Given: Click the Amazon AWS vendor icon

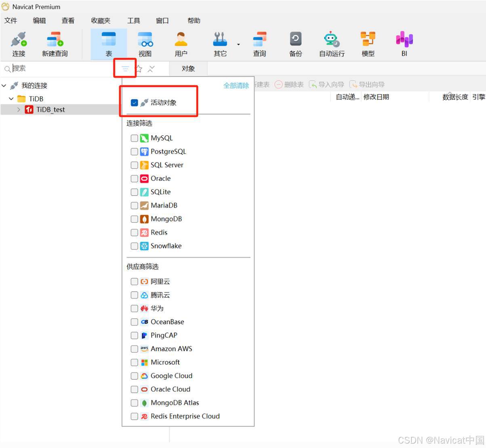Looking at the screenshot, I should coord(144,349).
